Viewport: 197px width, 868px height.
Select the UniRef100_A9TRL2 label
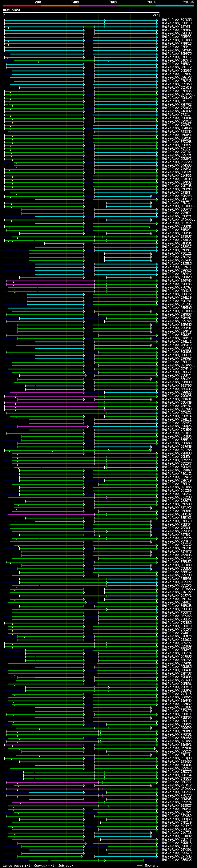(177, 785)
